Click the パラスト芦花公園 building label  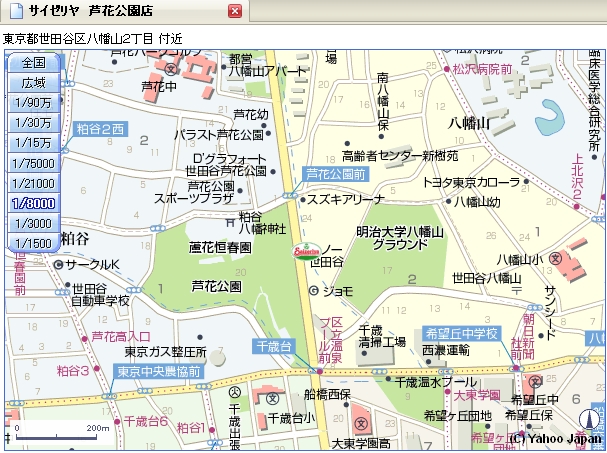[x=218, y=135]
